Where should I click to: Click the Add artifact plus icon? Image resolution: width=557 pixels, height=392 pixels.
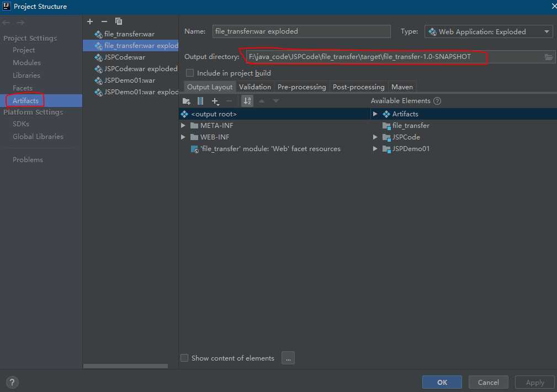[90, 22]
